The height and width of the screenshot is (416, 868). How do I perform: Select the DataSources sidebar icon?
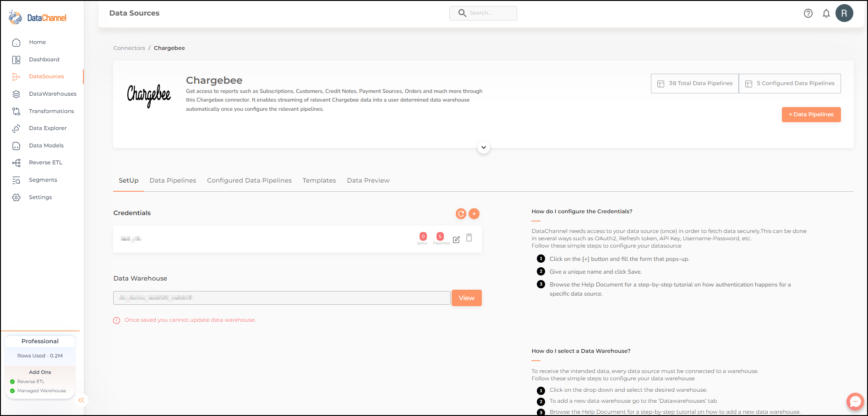click(x=16, y=76)
